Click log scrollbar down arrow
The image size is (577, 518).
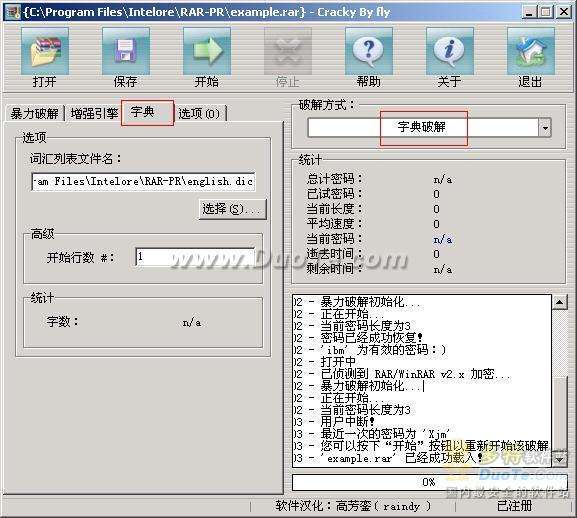point(559,459)
